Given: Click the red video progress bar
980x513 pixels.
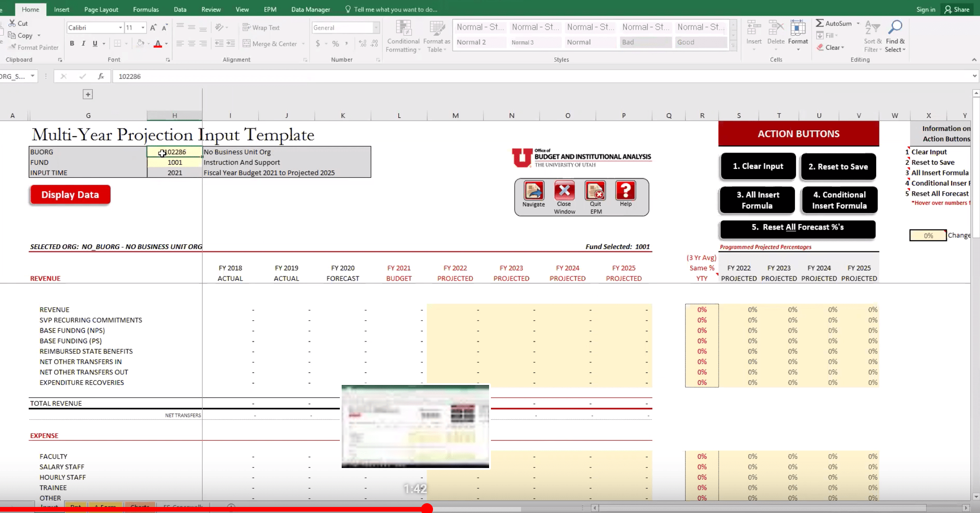Looking at the screenshot, I should click(x=213, y=509).
